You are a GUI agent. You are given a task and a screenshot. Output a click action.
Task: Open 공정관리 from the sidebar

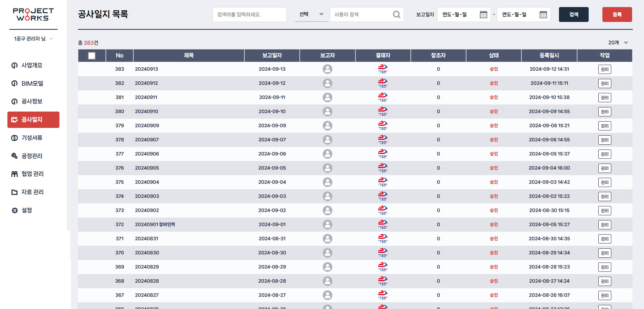[x=32, y=156]
